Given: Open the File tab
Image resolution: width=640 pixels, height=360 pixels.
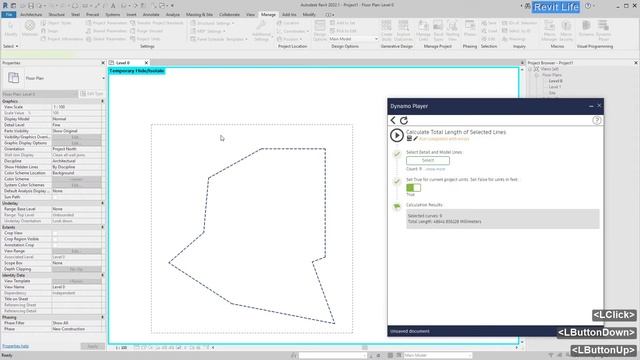Looking at the screenshot, I should tap(9, 14).
